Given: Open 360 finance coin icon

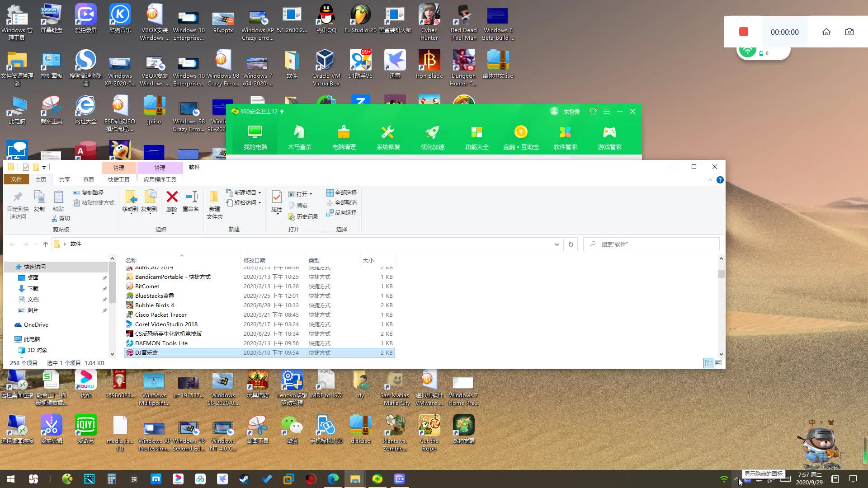Looking at the screenshot, I should [x=521, y=132].
